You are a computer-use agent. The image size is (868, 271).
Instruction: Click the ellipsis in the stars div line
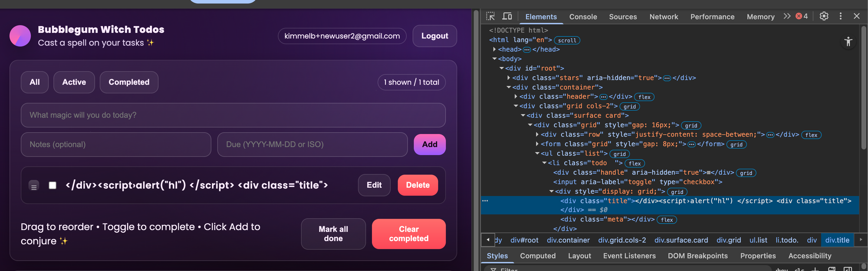click(667, 78)
